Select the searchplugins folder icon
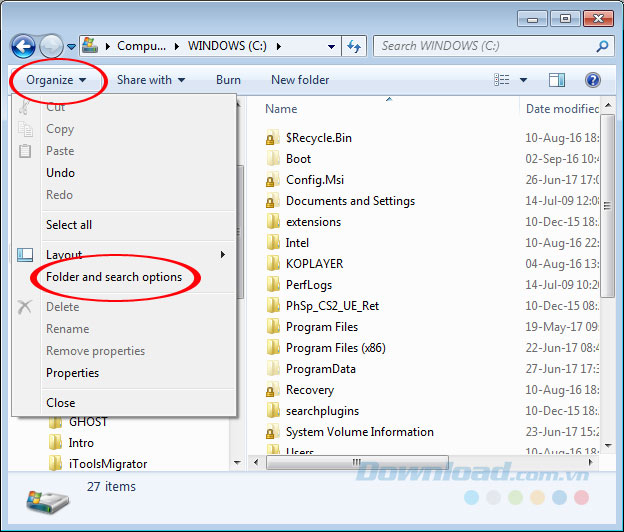 (273, 411)
